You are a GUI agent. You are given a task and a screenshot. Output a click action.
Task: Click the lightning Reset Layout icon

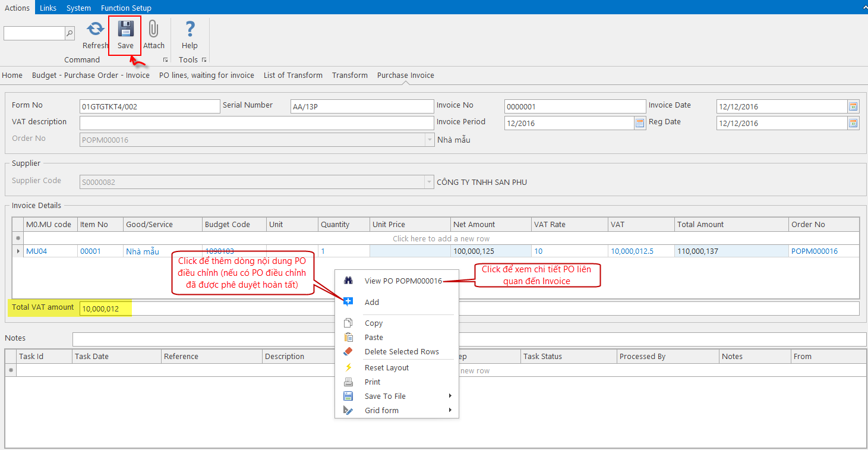[x=349, y=367]
